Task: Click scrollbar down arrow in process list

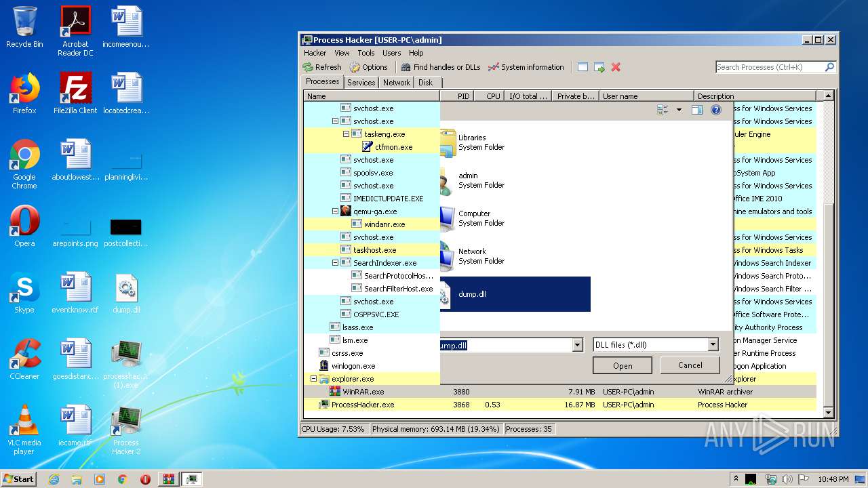Action: pos(827,413)
